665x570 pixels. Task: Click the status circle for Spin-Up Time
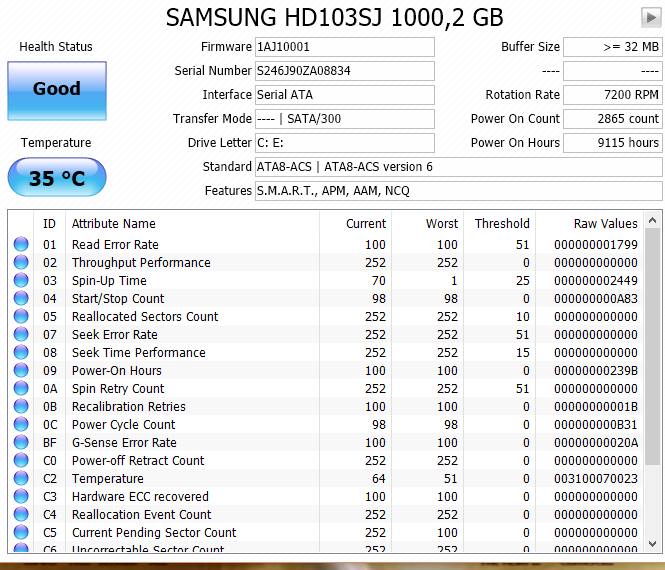click(x=21, y=280)
